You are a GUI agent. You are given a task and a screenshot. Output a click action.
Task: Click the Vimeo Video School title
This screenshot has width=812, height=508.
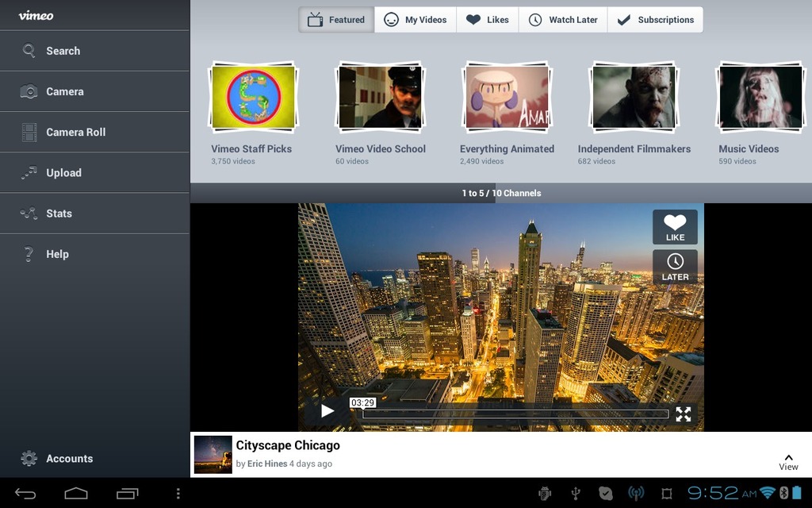pos(381,148)
